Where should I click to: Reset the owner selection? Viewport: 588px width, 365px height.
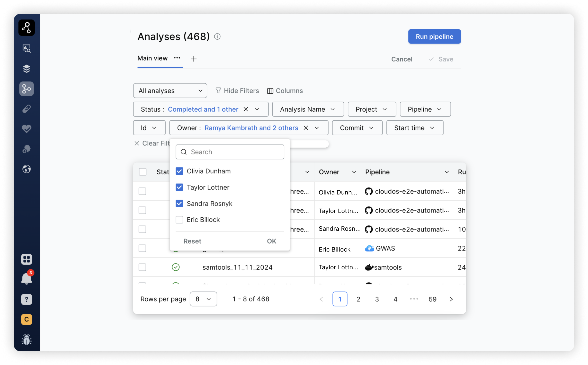tap(192, 241)
